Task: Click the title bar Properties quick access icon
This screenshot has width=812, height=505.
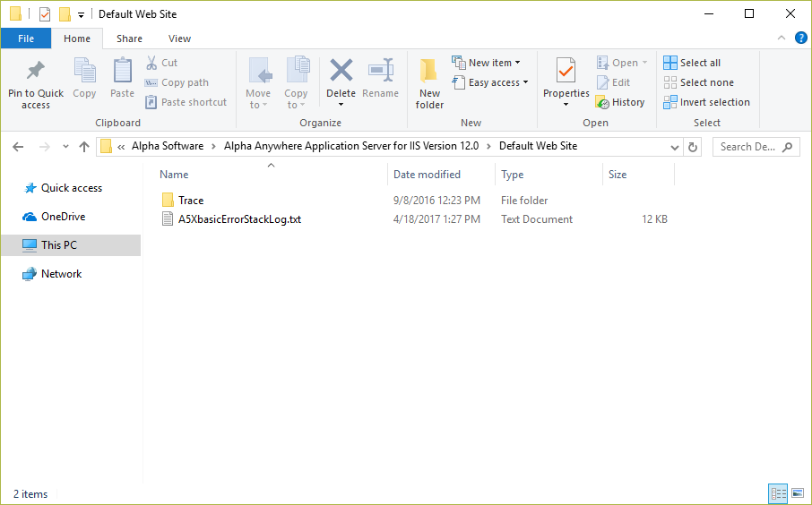Action: click(x=45, y=14)
